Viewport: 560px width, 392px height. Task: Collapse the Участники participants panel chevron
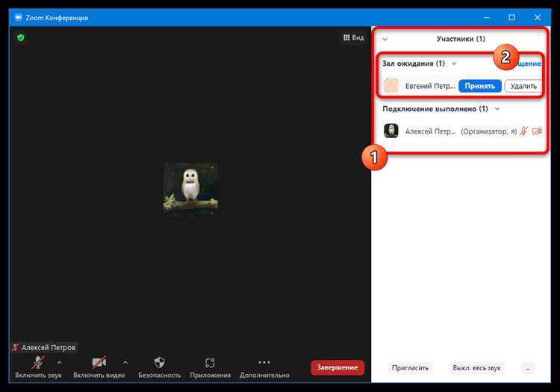385,39
